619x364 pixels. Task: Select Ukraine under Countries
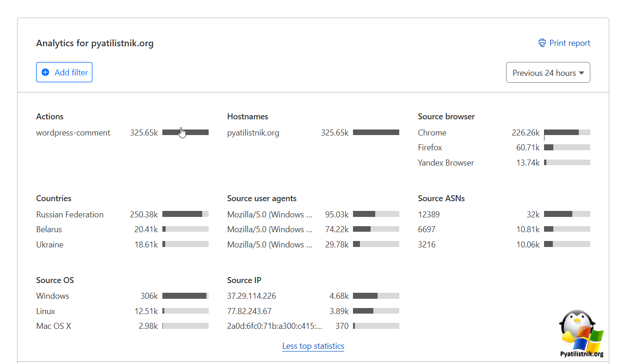click(x=50, y=245)
